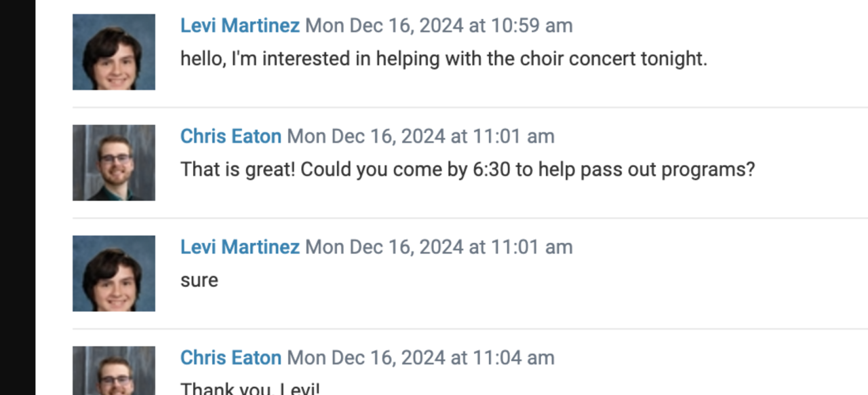Click Chris Eaton's avatar on the 11:04 am message
Image resolution: width=868 pixels, height=395 pixels.
pos(114,371)
